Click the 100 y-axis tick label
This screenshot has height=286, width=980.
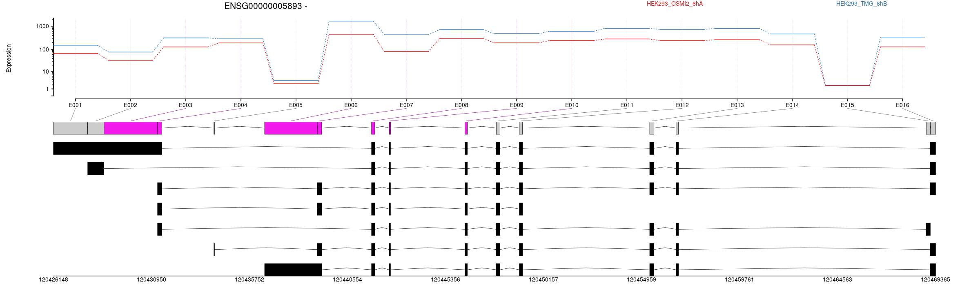click(x=44, y=49)
